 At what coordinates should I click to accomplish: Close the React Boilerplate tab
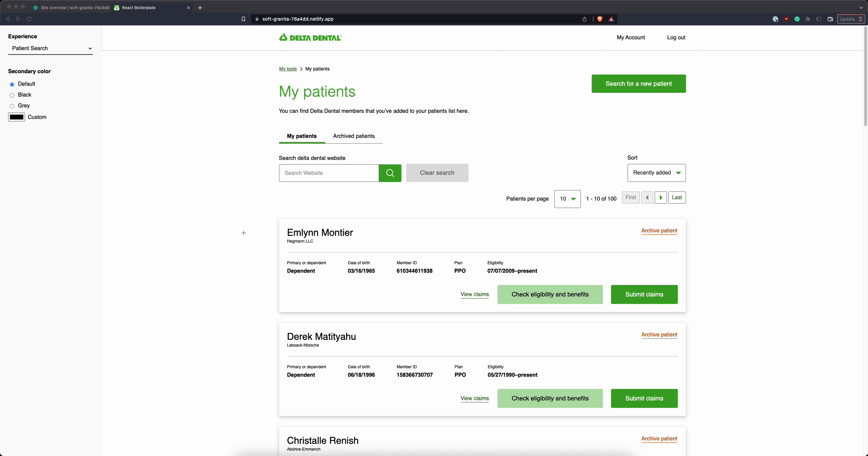click(189, 8)
